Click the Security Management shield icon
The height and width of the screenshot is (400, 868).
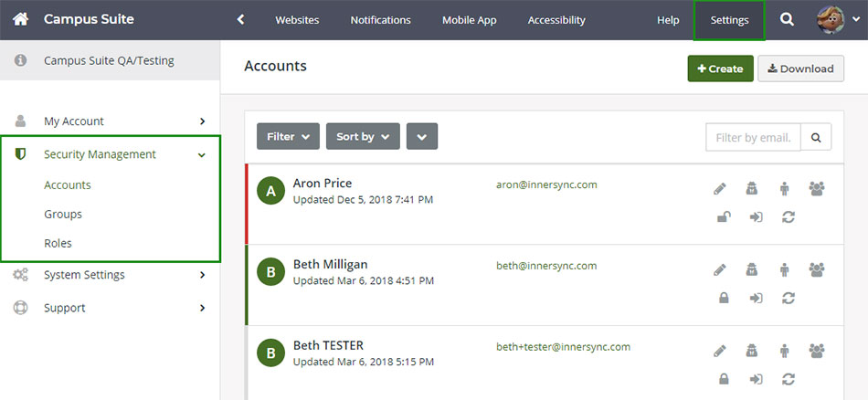(20, 154)
